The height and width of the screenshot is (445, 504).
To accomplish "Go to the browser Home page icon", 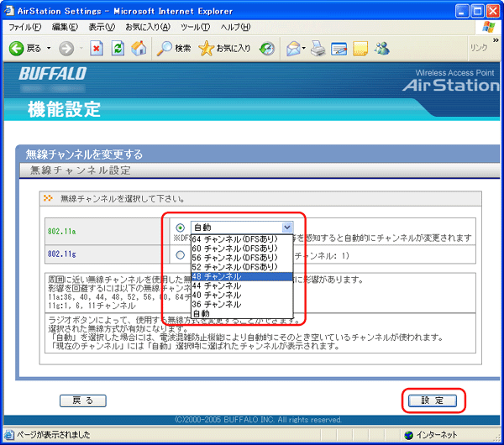I will coord(139,48).
